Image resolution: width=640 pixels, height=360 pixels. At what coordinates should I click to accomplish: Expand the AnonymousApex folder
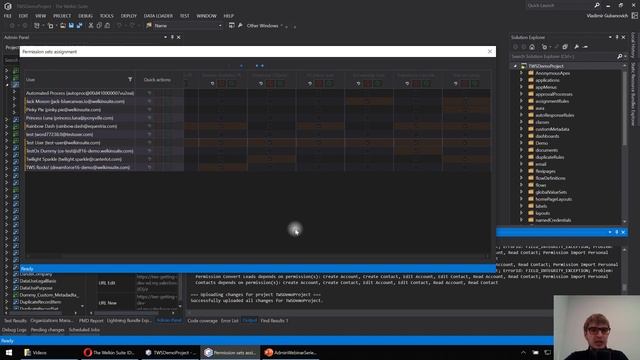point(521,73)
